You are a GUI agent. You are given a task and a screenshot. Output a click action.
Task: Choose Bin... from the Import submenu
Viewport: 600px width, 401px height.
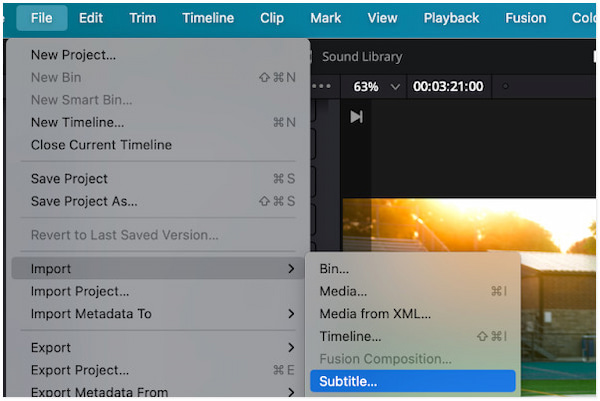coord(334,269)
